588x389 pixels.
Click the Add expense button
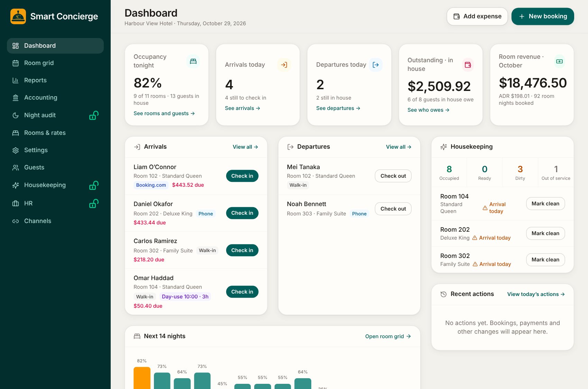[x=477, y=16]
